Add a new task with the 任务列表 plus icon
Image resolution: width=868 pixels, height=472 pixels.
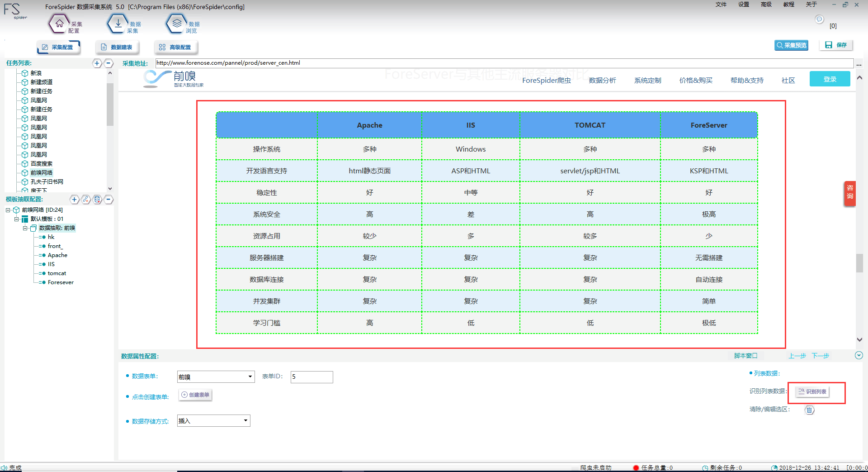(x=97, y=63)
